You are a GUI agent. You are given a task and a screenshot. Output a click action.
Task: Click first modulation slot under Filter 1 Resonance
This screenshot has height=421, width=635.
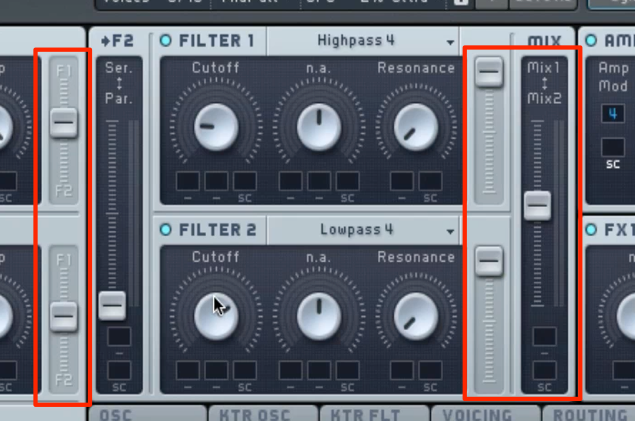click(402, 181)
